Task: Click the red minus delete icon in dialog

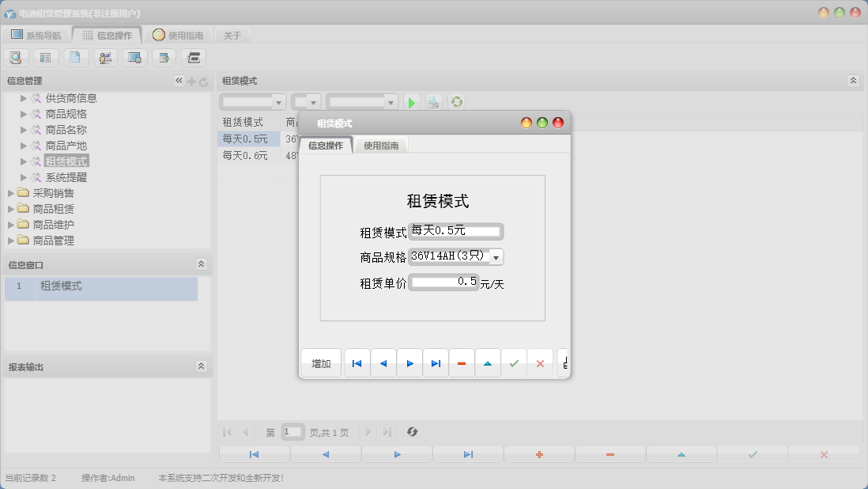Action: (462, 363)
